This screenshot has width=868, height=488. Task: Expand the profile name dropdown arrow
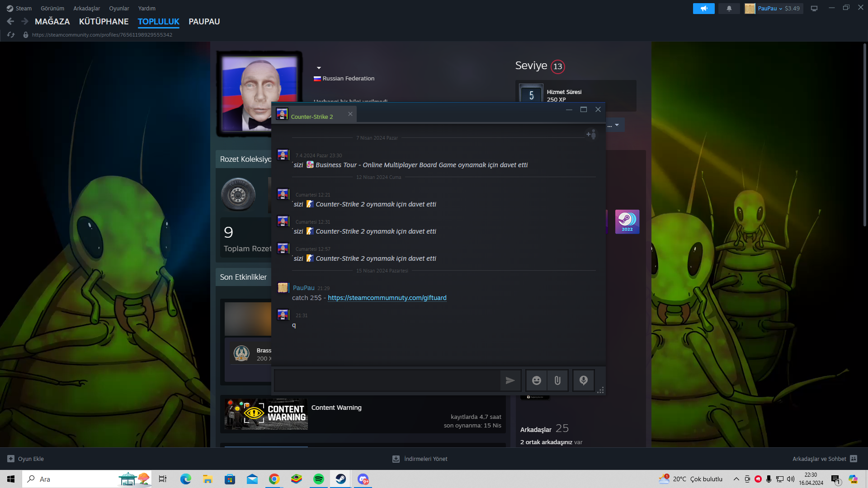[x=319, y=68]
